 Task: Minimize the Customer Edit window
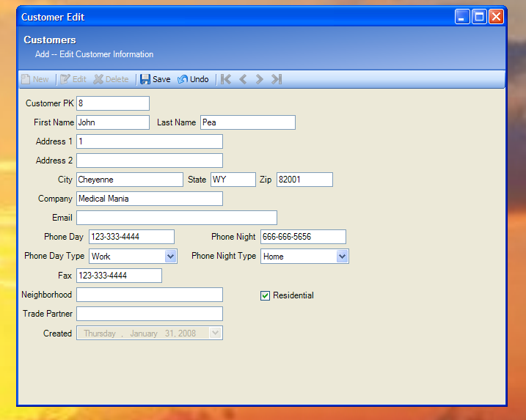pyautogui.click(x=462, y=17)
